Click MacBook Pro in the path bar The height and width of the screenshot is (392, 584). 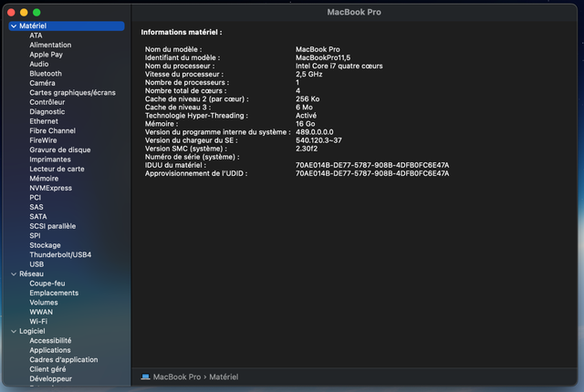click(177, 377)
